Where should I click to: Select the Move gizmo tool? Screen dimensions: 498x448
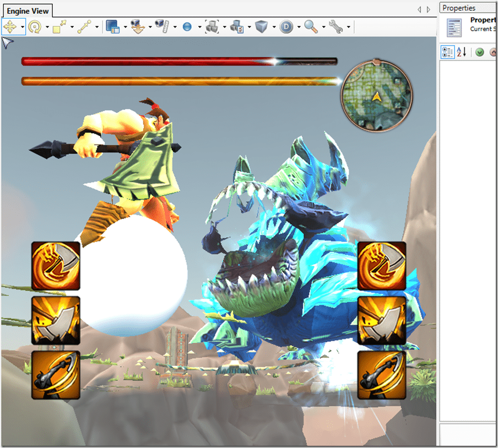pos(10,26)
